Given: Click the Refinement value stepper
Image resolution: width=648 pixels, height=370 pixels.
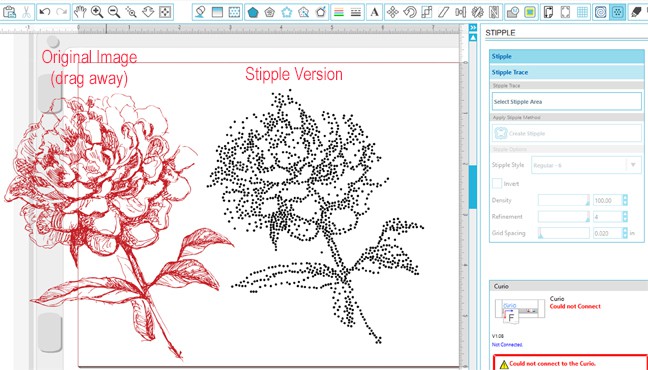Looking at the screenshot, I should click(625, 217).
